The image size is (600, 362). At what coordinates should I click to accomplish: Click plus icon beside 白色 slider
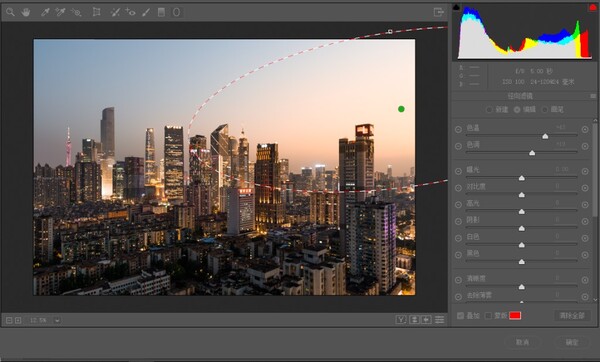click(x=585, y=238)
